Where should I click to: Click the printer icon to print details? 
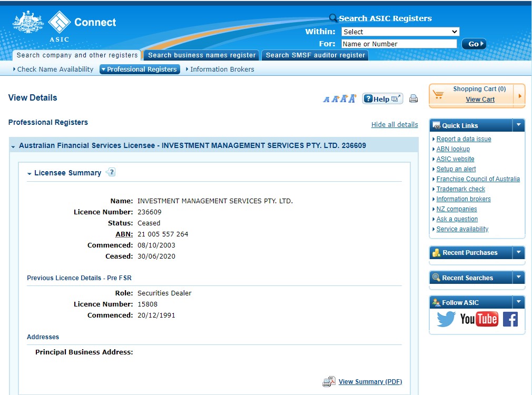tap(413, 99)
